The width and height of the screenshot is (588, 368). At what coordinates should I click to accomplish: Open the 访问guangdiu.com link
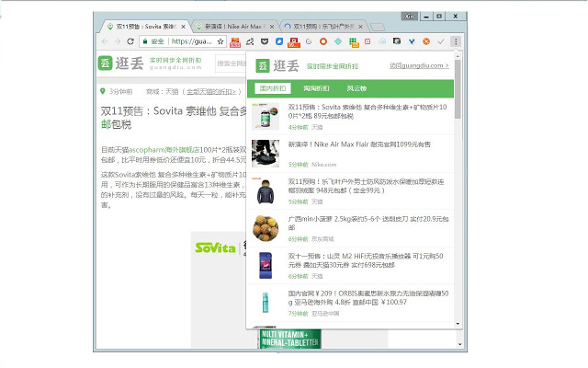click(x=419, y=65)
